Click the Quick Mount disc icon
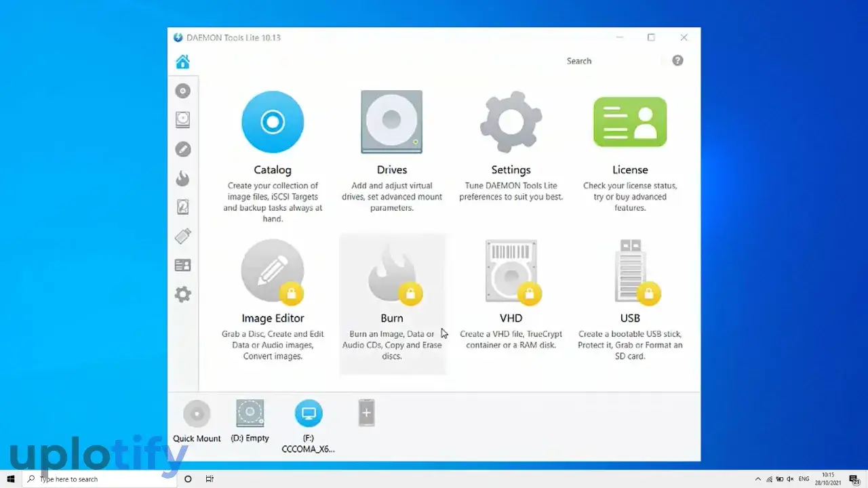The width and height of the screenshot is (868, 488). point(197,413)
